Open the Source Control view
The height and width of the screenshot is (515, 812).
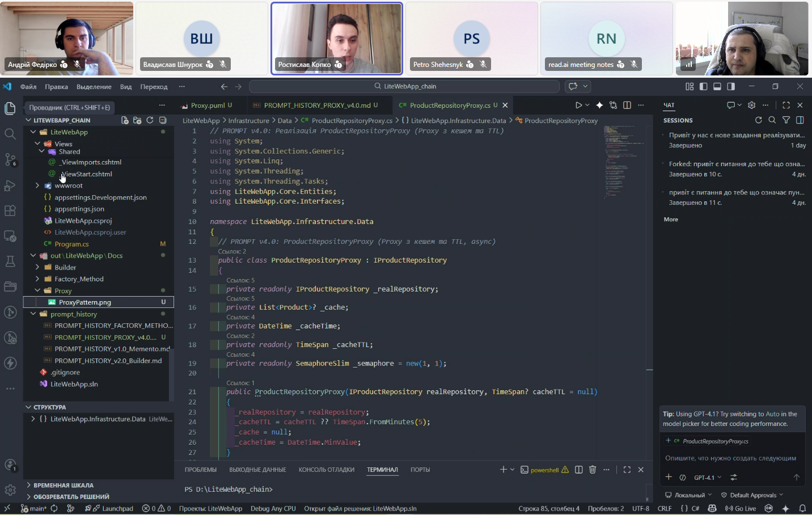click(x=10, y=159)
